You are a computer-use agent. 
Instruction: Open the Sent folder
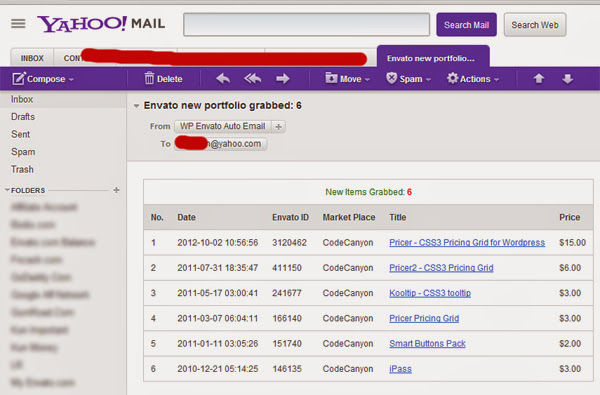20,134
